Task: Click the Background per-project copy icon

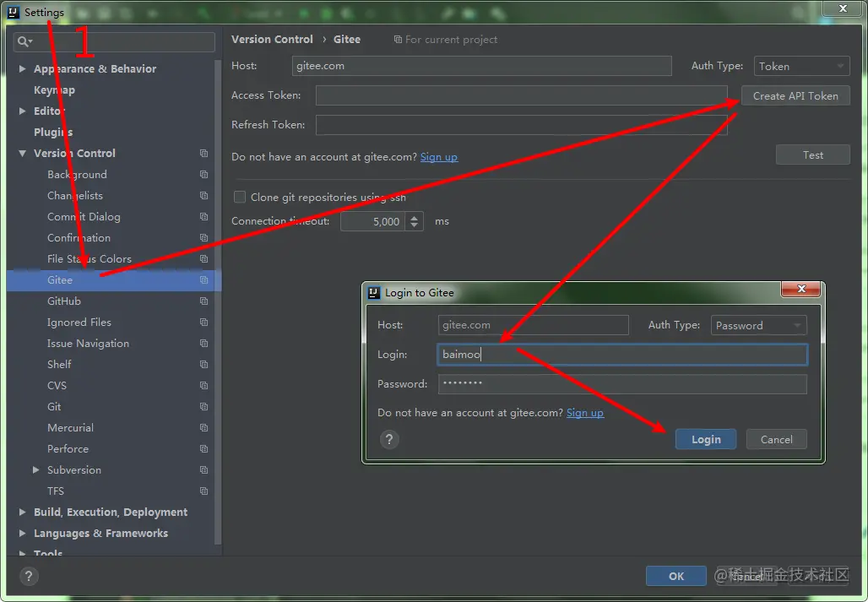Action: (203, 174)
